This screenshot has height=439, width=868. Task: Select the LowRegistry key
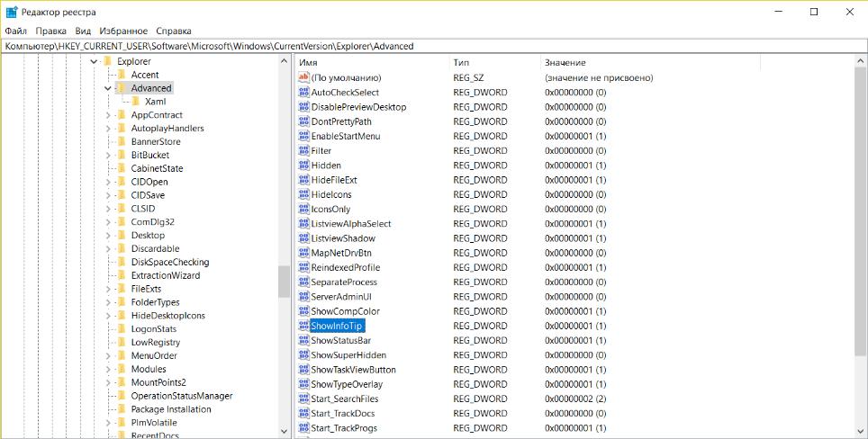tap(156, 342)
